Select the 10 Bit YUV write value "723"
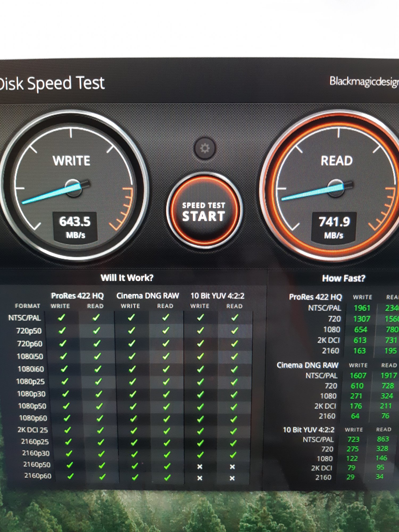399x532 pixels. (353, 439)
